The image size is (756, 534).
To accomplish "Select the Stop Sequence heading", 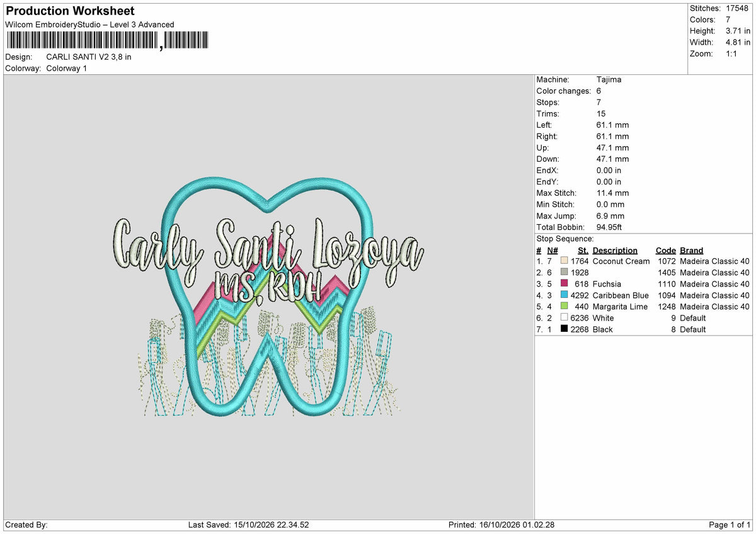I will (x=565, y=239).
